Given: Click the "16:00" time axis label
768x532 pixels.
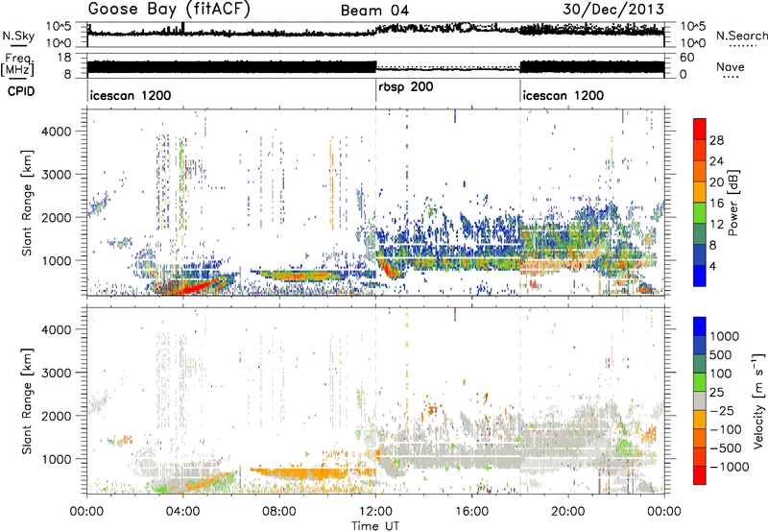Looking at the screenshot, I should click(472, 512).
